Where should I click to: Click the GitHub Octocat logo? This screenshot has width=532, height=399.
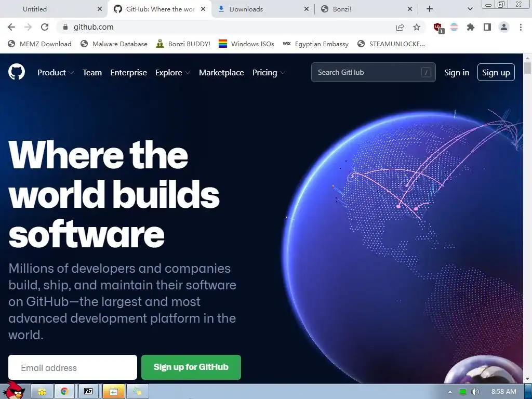click(16, 72)
